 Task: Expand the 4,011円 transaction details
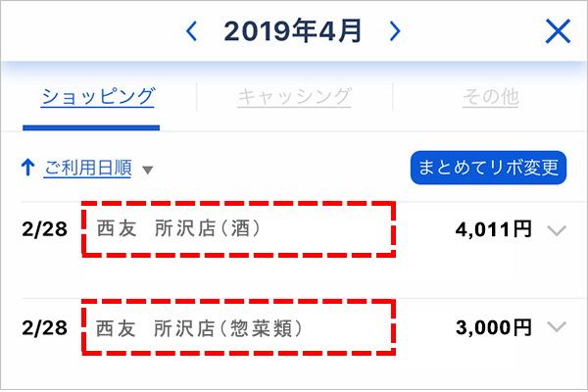pyautogui.click(x=557, y=230)
